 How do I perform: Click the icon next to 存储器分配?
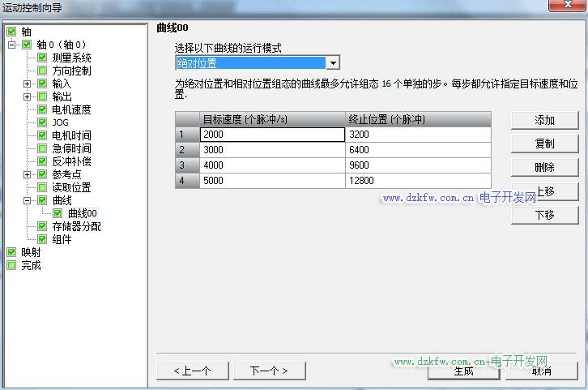[x=42, y=226]
